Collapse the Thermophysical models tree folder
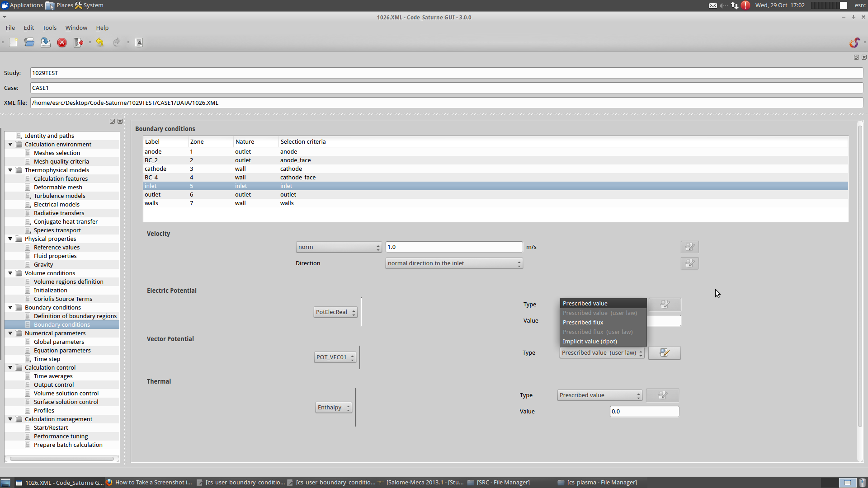 [x=10, y=170]
